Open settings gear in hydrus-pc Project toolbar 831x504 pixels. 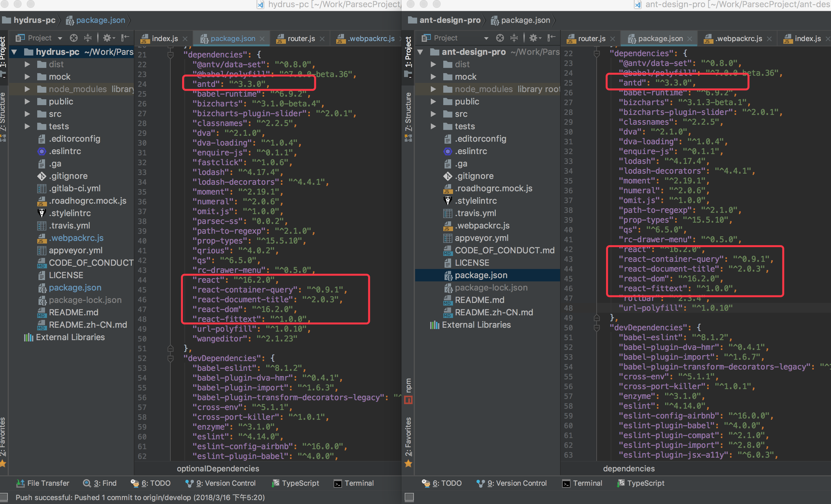109,38
